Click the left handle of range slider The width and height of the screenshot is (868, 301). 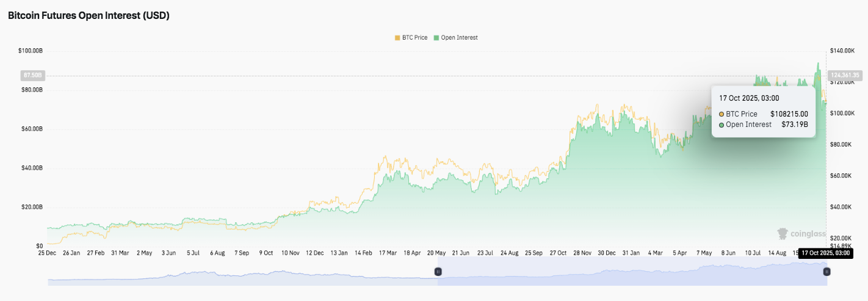click(x=438, y=272)
